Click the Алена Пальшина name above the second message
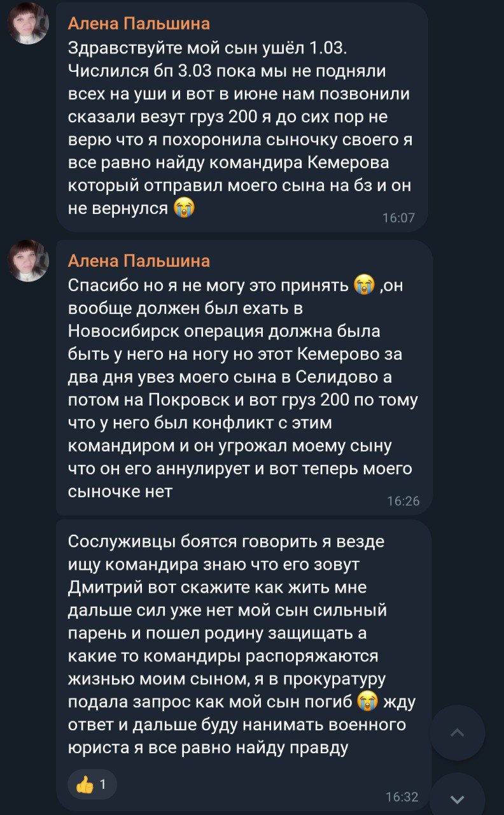This screenshot has width=504, height=815. coord(139,260)
